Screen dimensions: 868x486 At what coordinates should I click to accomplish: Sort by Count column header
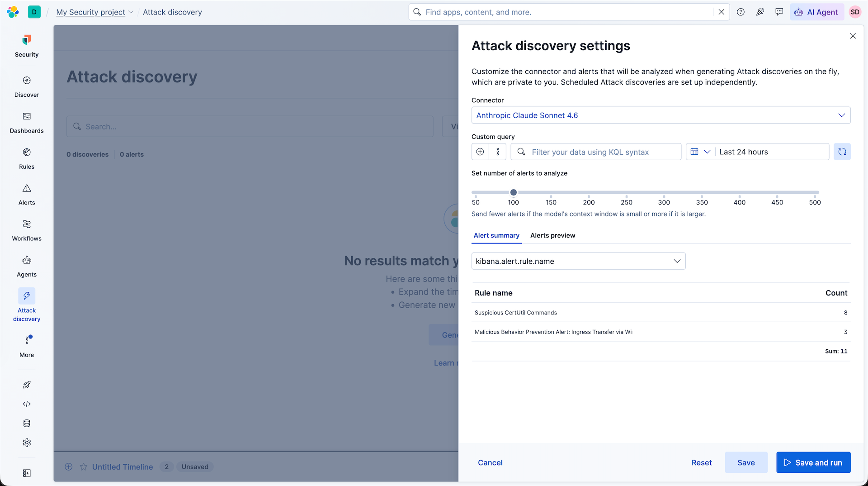click(x=836, y=293)
